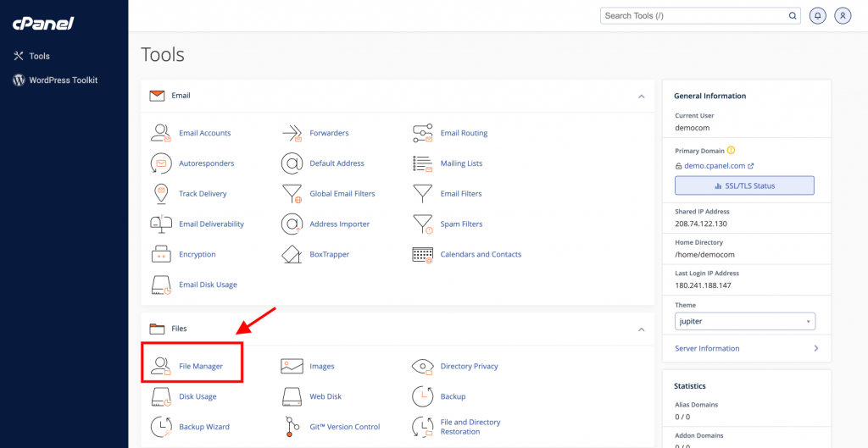Viewport: 868px width, 448px height.
Task: Click the Forwarders arrow icon
Action: 292,133
